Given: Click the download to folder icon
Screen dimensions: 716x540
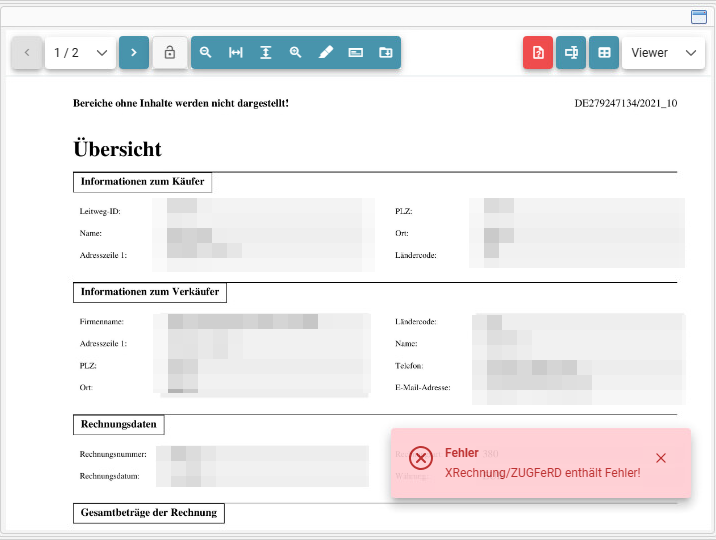Looking at the screenshot, I should (x=386, y=52).
